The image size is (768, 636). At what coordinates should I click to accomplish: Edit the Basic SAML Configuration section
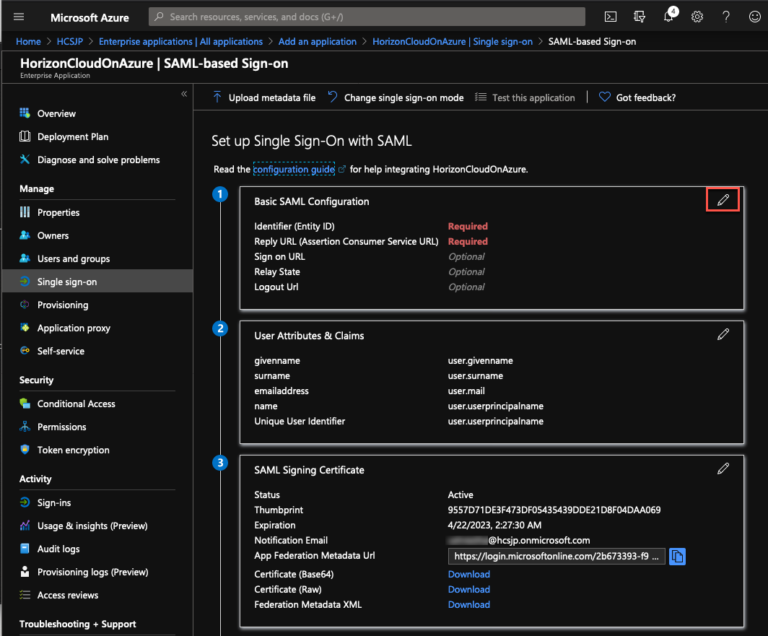pos(722,200)
